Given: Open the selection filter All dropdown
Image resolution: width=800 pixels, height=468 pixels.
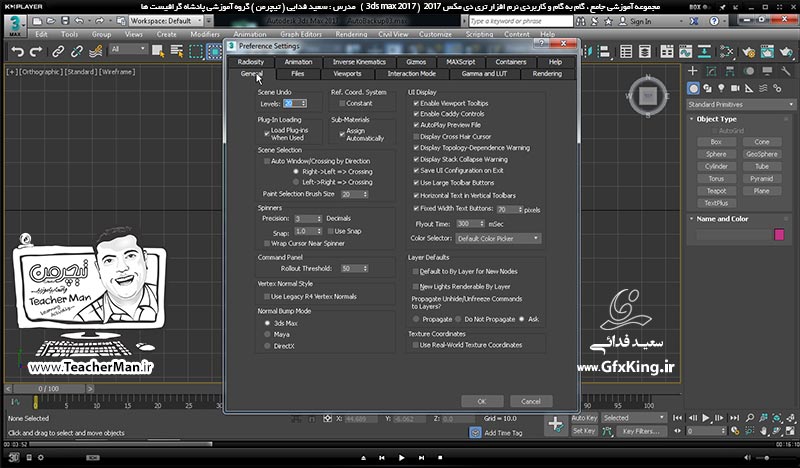Looking at the screenshot, I should click(x=128, y=49).
